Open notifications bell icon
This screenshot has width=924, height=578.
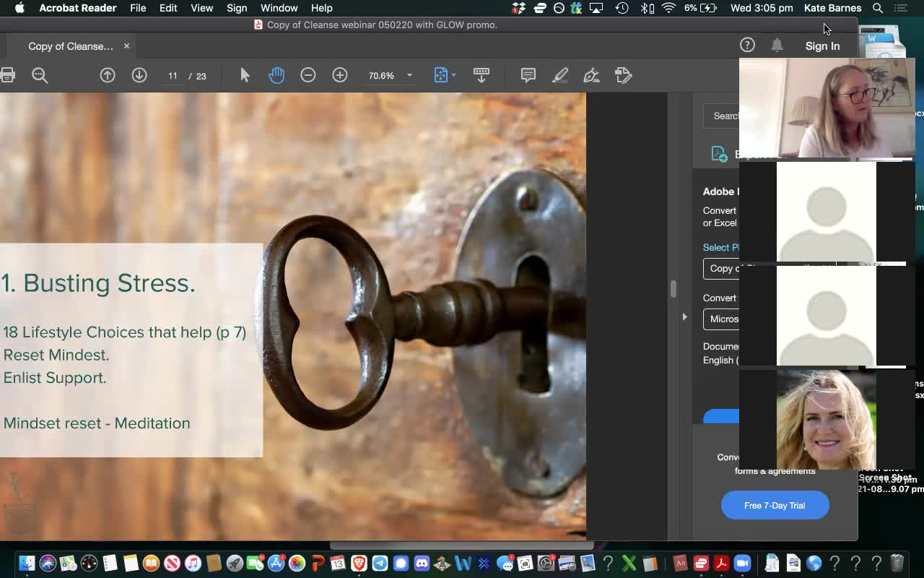[777, 46]
